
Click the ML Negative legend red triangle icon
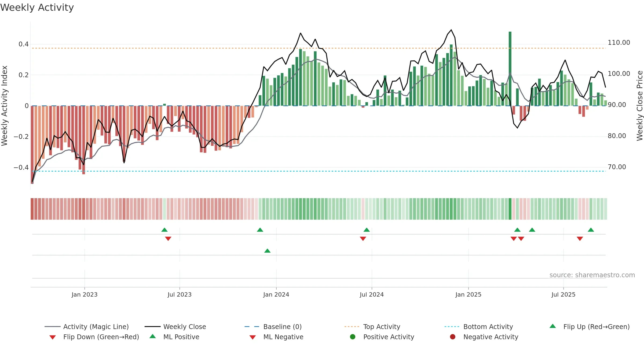tap(253, 337)
